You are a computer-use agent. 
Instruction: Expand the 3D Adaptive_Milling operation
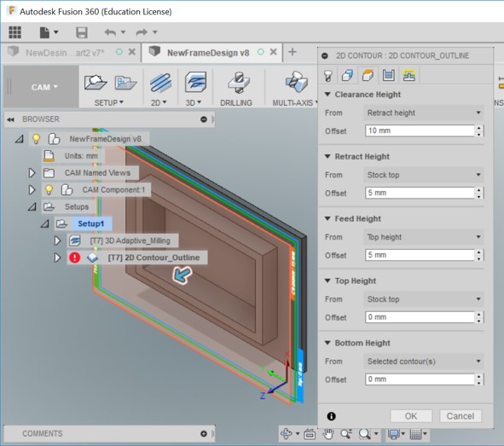(x=57, y=240)
